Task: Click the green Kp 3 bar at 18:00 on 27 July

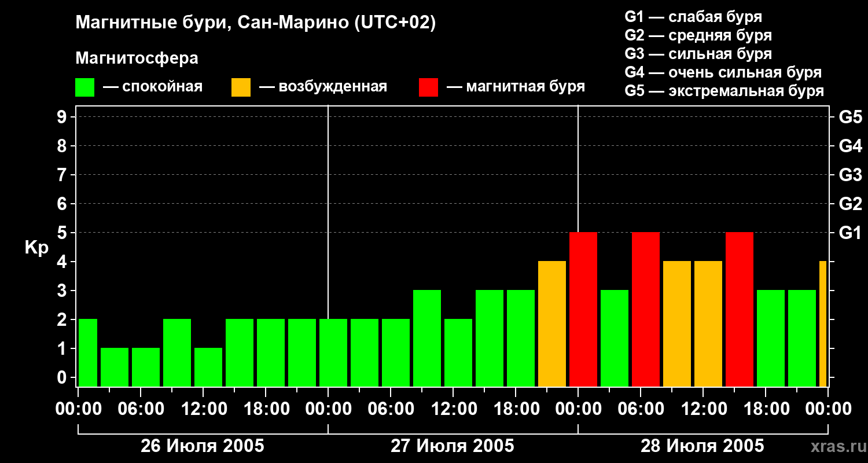Action: pos(521,339)
